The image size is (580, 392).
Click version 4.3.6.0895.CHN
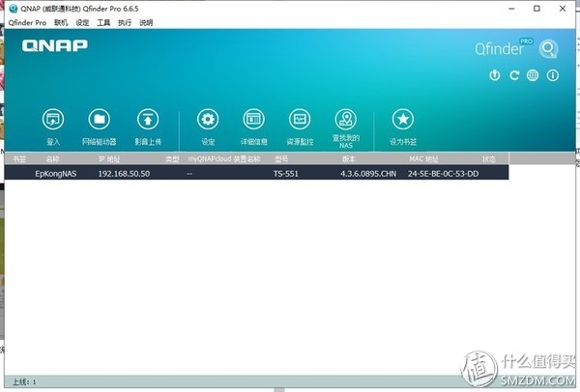(368, 174)
